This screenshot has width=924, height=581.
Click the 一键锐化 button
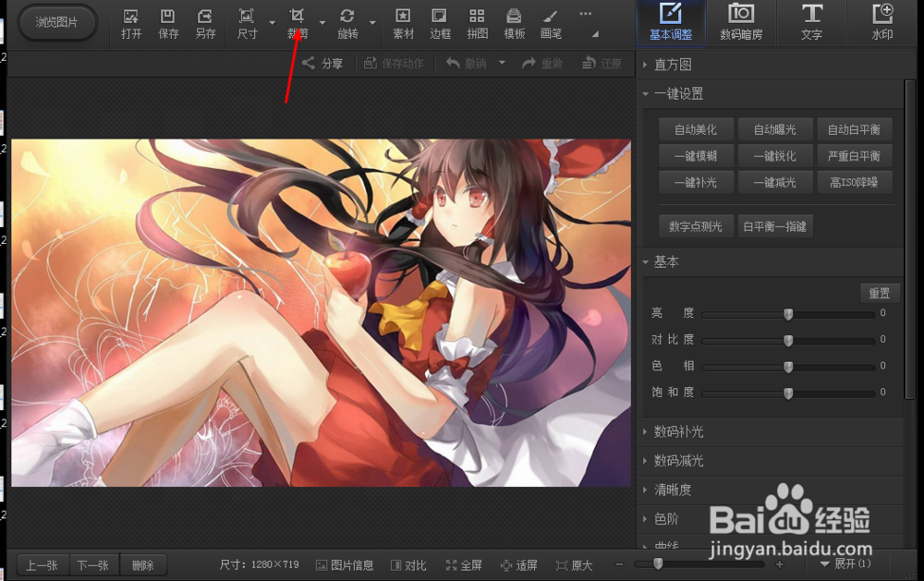coord(775,156)
